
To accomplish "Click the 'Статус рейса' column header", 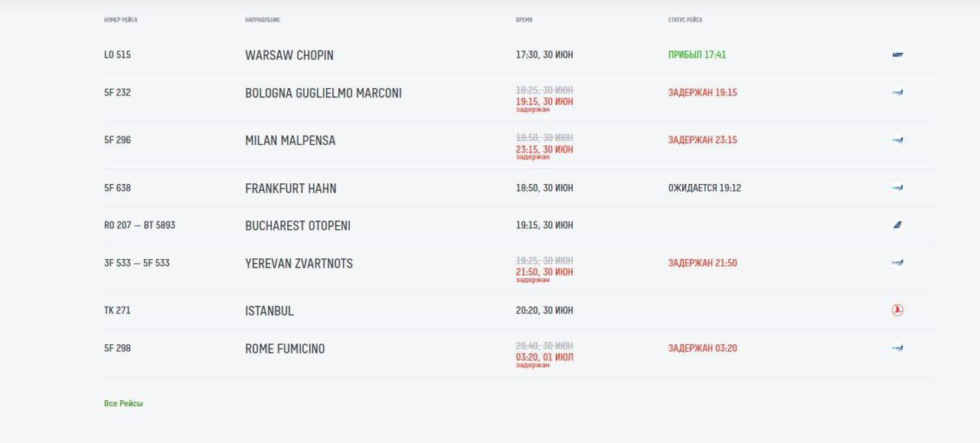I will pos(685,20).
